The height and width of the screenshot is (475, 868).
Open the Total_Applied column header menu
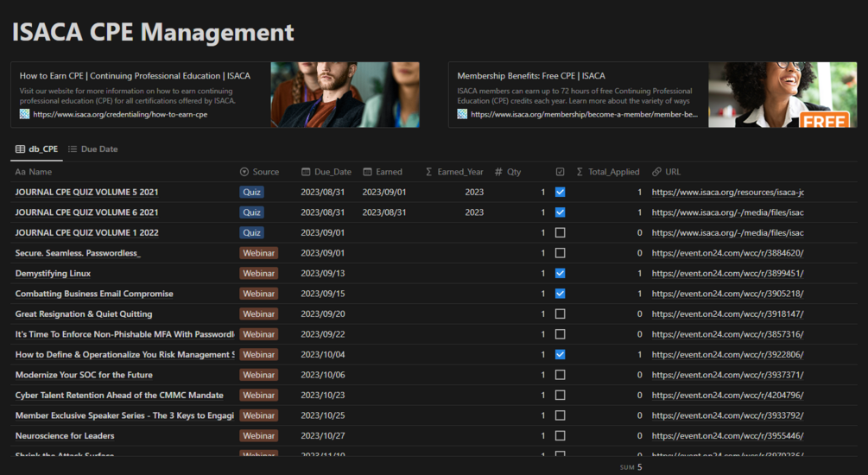[x=608, y=172]
